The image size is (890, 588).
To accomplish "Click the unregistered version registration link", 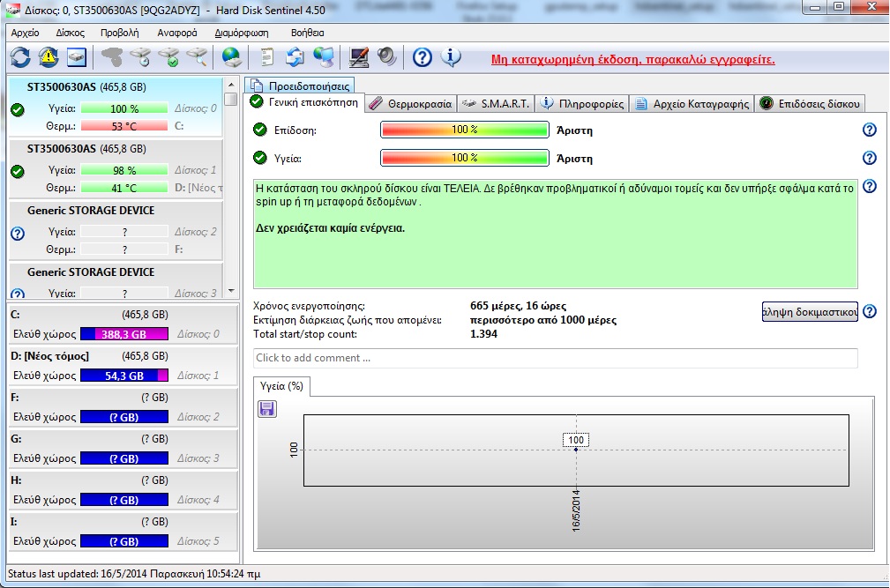I will [632, 59].
